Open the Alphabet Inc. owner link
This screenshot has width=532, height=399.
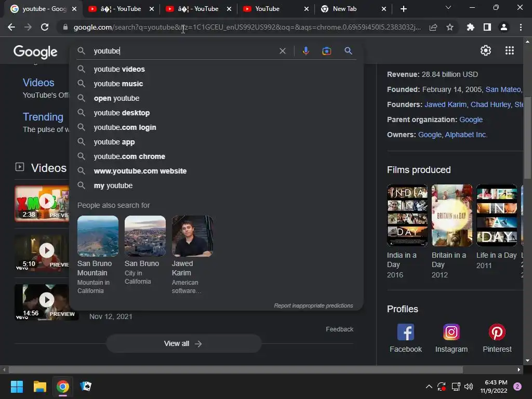pos(466,135)
